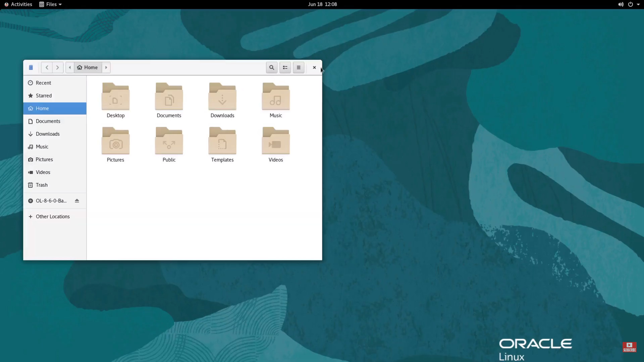Image resolution: width=644 pixels, height=362 pixels.
Task: Click the search magnifier icon in Files
Action: click(x=272, y=67)
